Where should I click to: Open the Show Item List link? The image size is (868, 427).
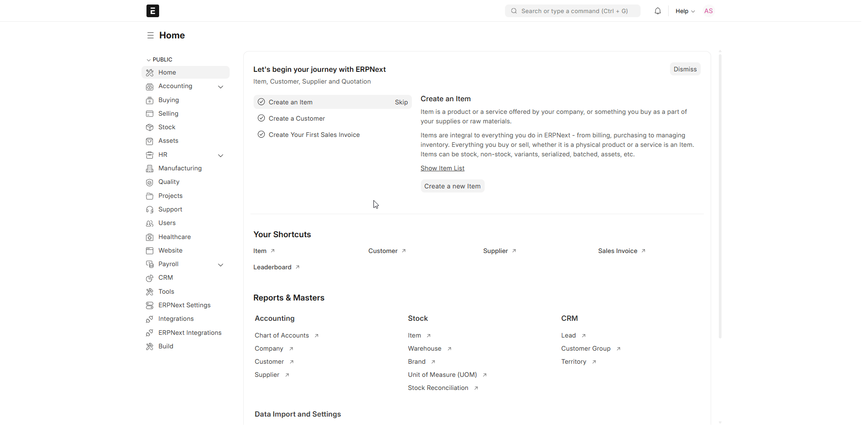click(443, 168)
